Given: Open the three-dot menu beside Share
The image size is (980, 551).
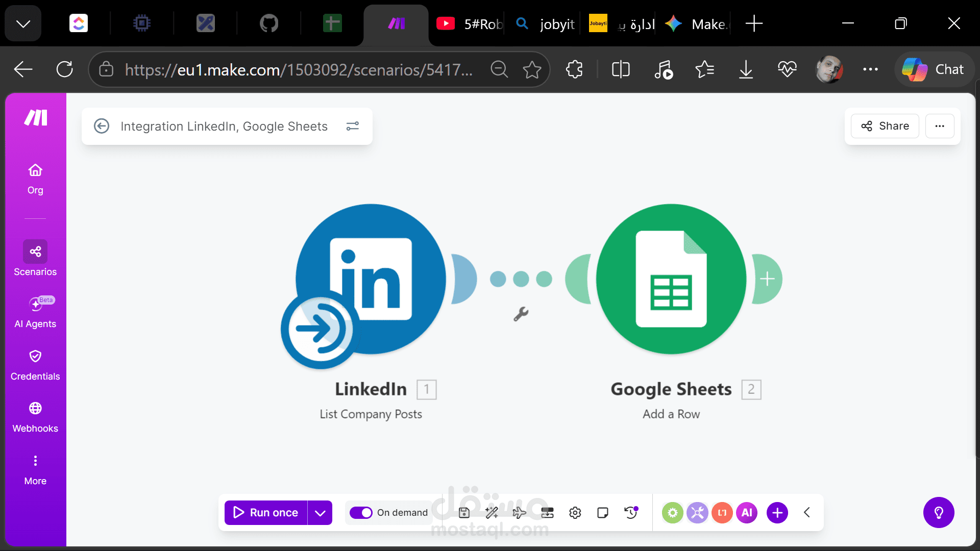Looking at the screenshot, I should click(x=940, y=126).
